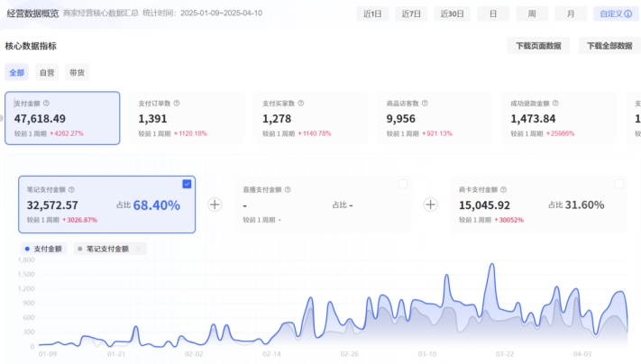The height and width of the screenshot is (364, 641).
Task: Click help icon next to 支付订单数
Action: tap(177, 104)
